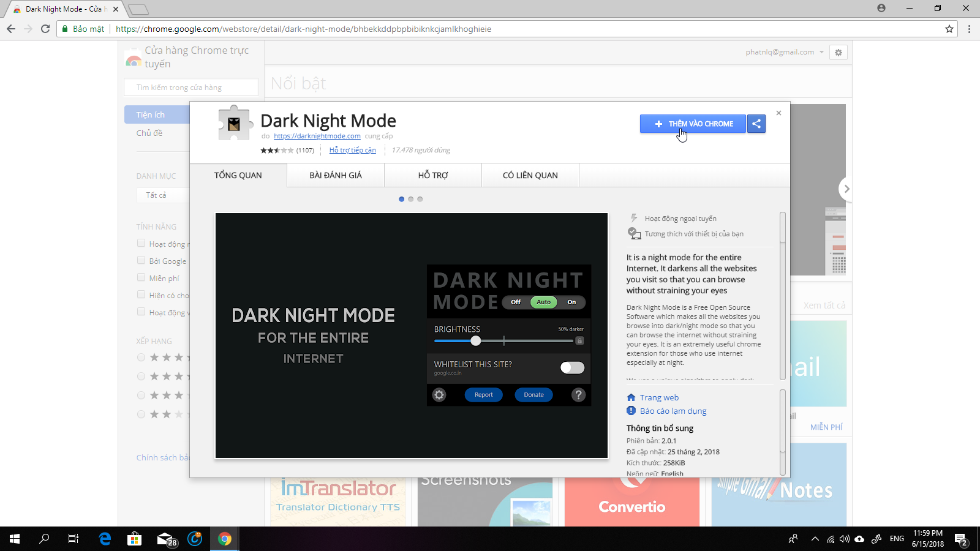Open the Chính sách bảo mật link

click(x=163, y=457)
